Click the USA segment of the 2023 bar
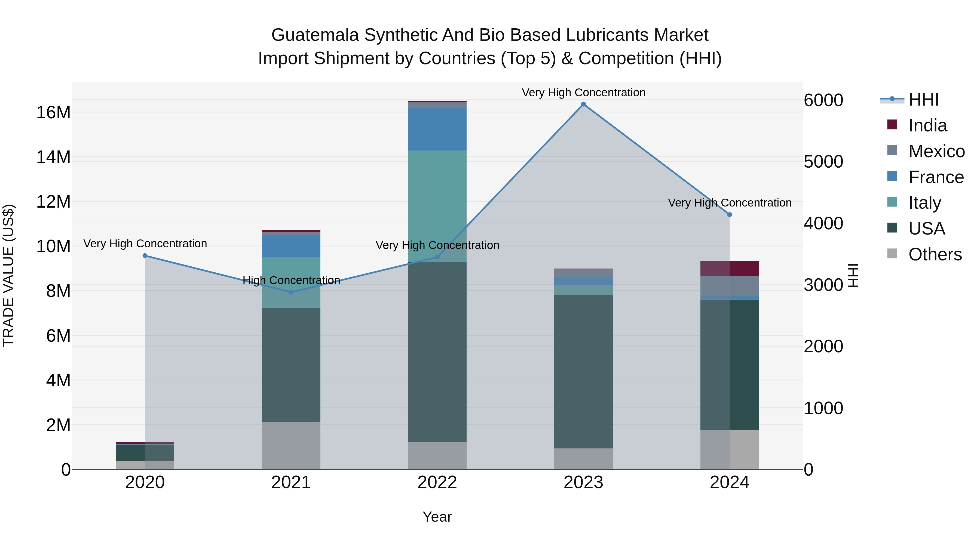The height and width of the screenshot is (551, 980). [x=583, y=371]
